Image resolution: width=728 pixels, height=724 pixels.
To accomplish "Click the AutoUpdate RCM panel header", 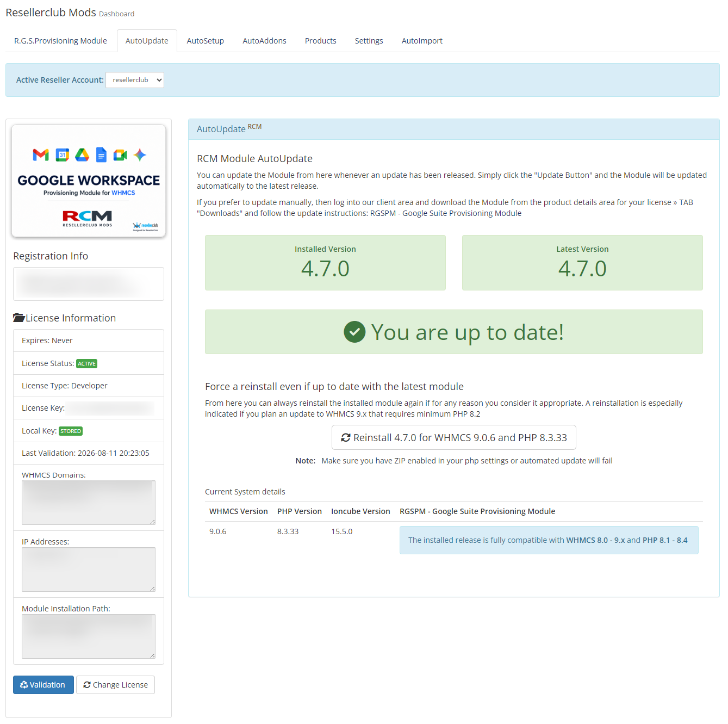I will pyautogui.click(x=454, y=129).
